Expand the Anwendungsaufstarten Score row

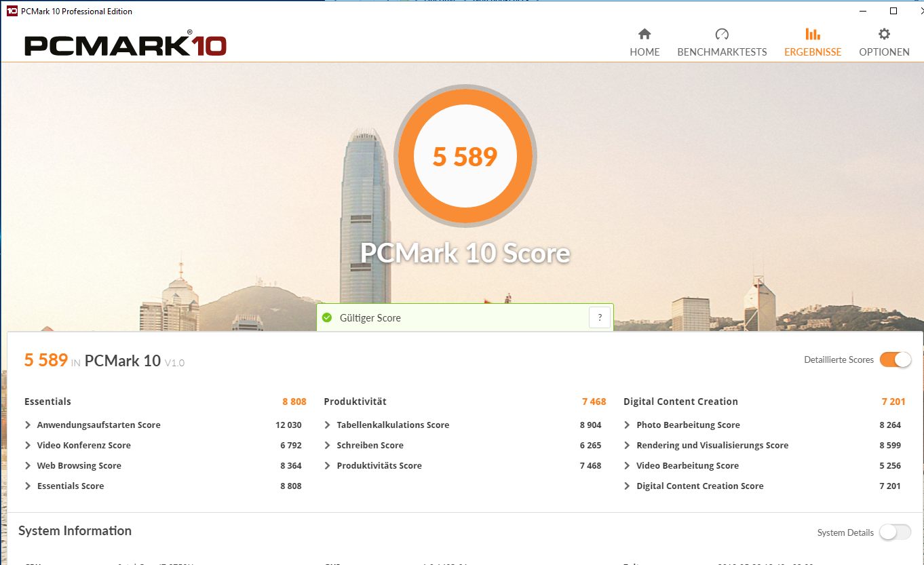click(x=28, y=425)
